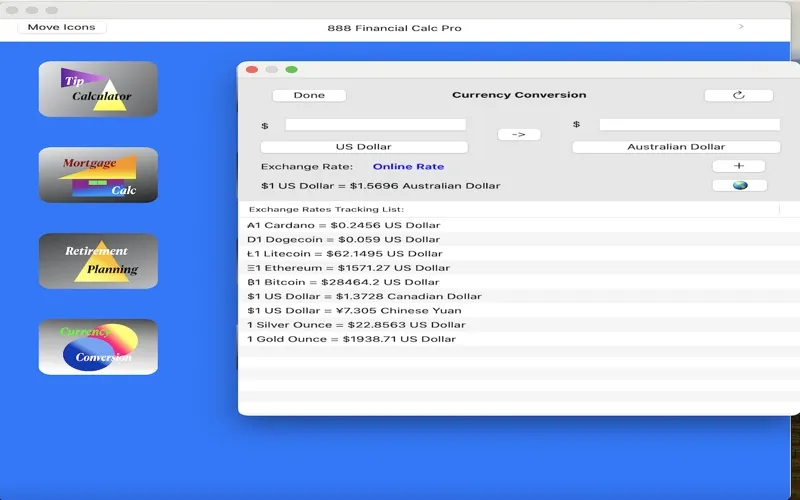Open the Currency Conversion icon
The height and width of the screenshot is (500, 800).
coord(98,347)
